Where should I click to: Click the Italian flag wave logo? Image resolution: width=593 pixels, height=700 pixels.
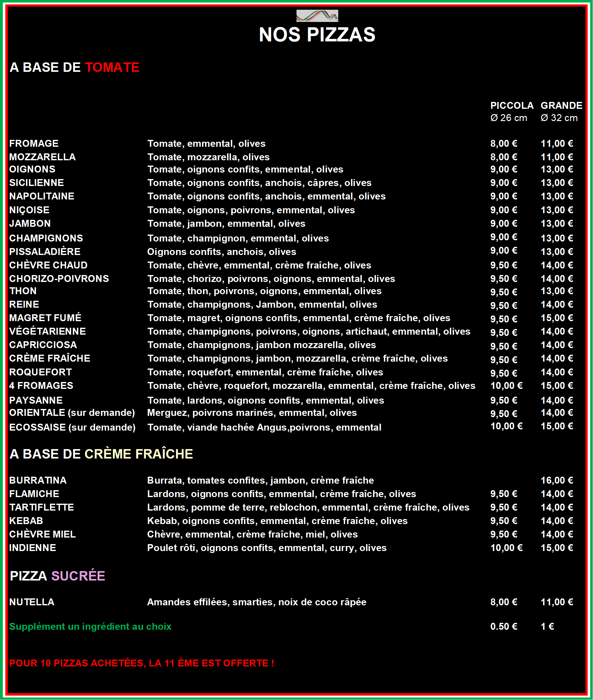click(317, 15)
